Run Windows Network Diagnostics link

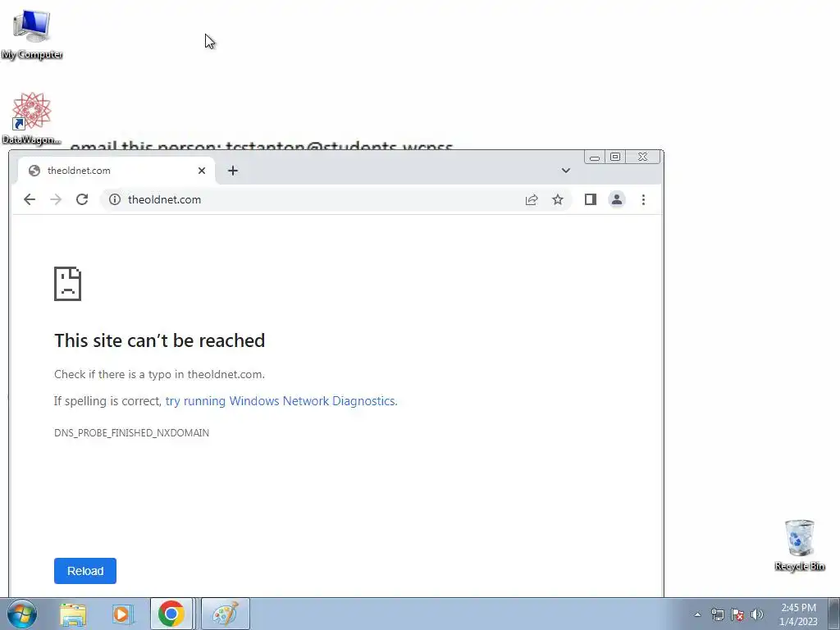point(281,401)
